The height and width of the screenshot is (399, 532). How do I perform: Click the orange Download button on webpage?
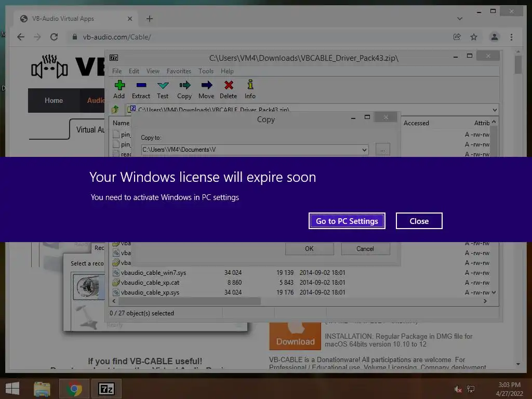click(x=295, y=336)
